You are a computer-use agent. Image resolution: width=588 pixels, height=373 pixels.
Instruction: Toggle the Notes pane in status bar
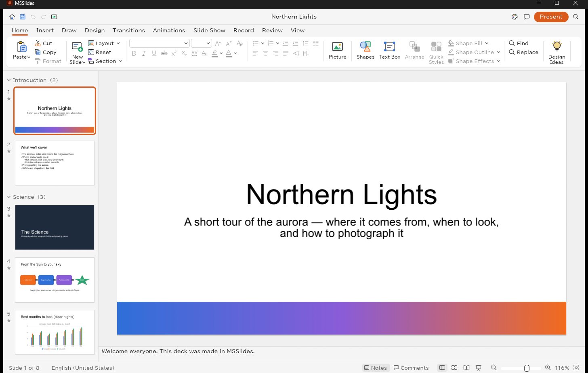tap(376, 368)
